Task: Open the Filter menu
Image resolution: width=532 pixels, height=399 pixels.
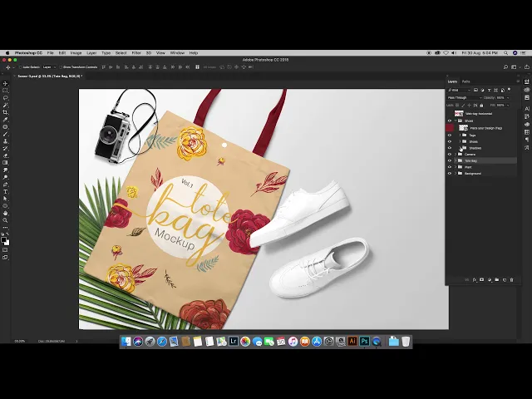Action: pos(135,52)
